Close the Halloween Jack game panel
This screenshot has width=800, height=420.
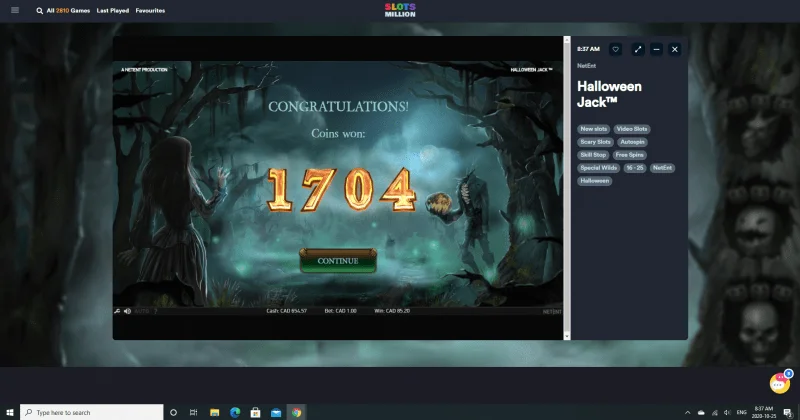coord(674,50)
